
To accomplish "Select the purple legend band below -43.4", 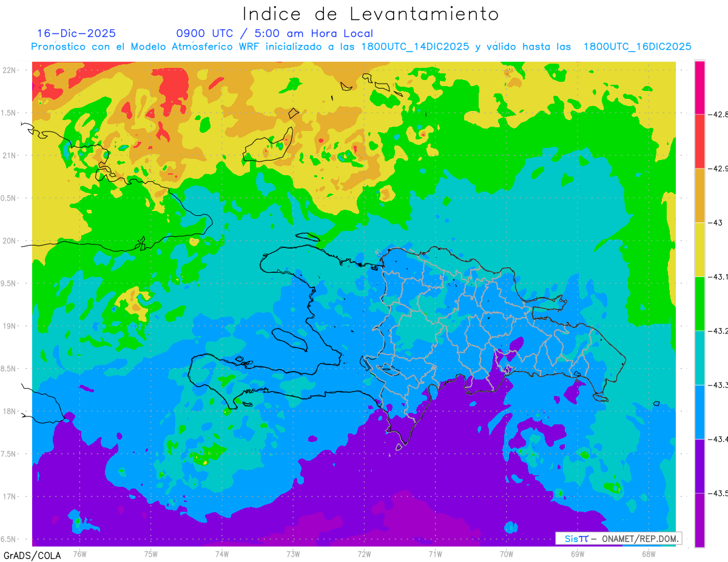I will [699, 466].
